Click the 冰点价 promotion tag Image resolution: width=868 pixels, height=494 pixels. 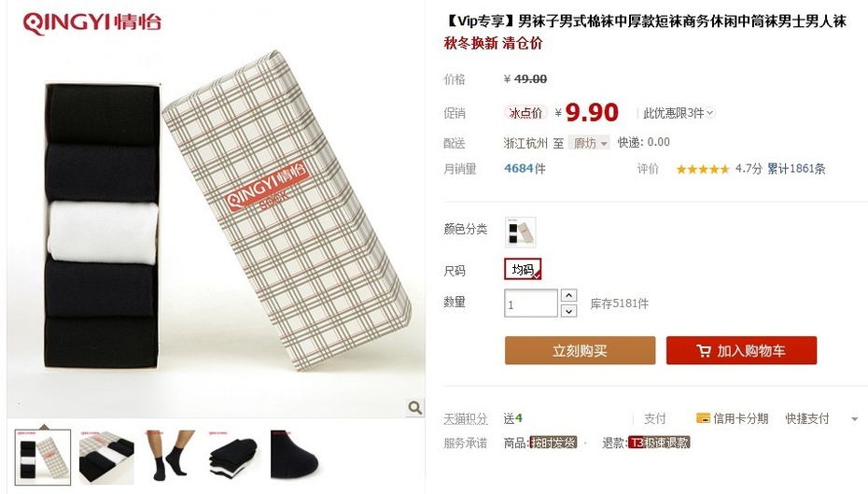tap(525, 113)
